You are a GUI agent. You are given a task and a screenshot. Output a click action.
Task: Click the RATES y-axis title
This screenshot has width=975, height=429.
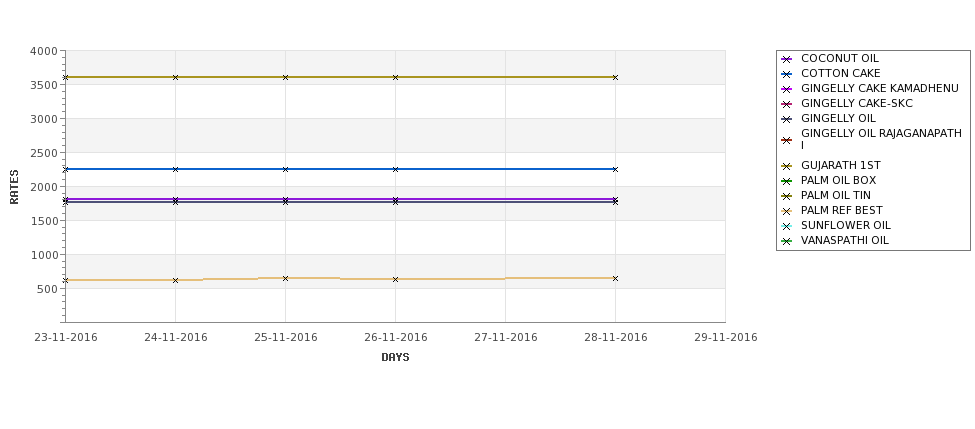pos(15,186)
